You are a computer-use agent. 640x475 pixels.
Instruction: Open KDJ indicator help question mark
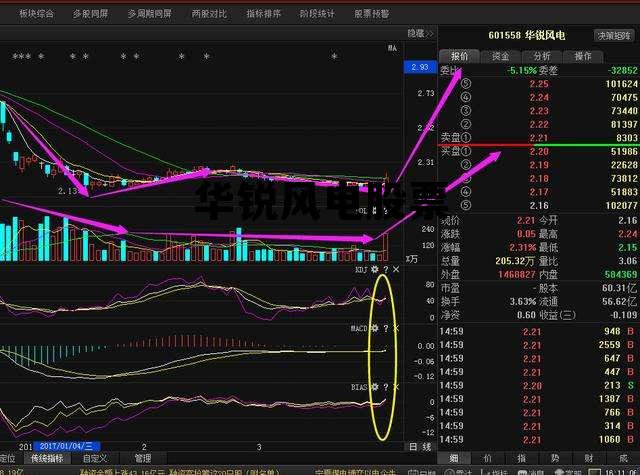point(386,270)
